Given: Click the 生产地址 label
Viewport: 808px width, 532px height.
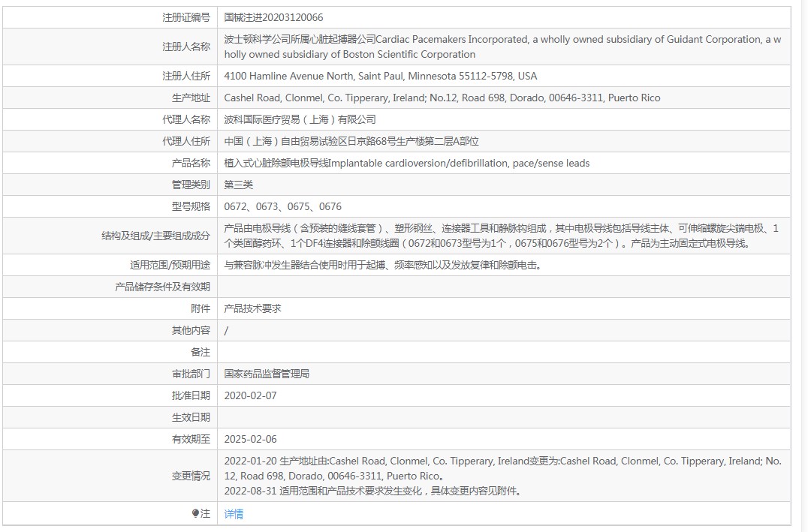Looking at the screenshot, I should (191, 98).
